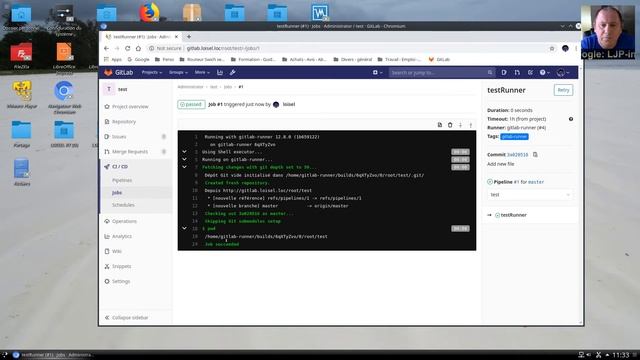
Task: Open the new item plus dropdown
Action: point(377,72)
